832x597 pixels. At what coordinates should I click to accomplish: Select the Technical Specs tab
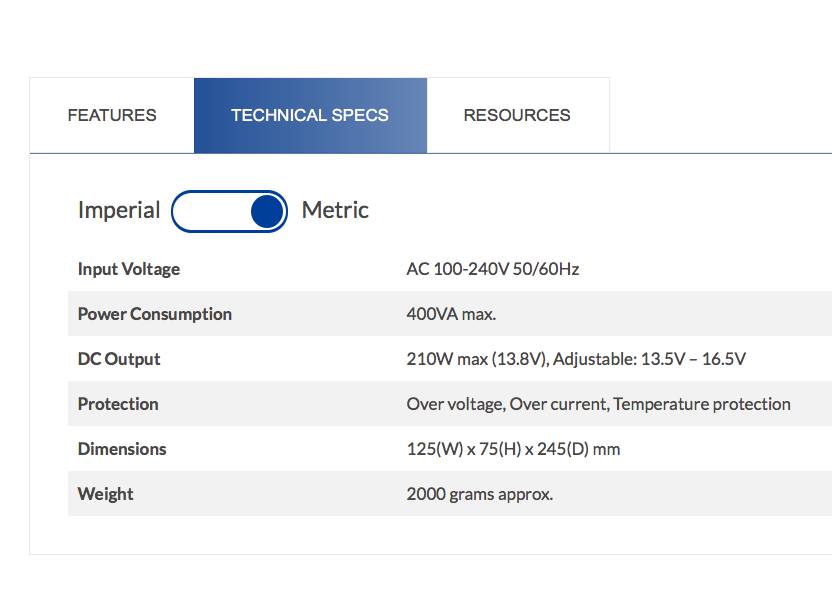point(310,115)
